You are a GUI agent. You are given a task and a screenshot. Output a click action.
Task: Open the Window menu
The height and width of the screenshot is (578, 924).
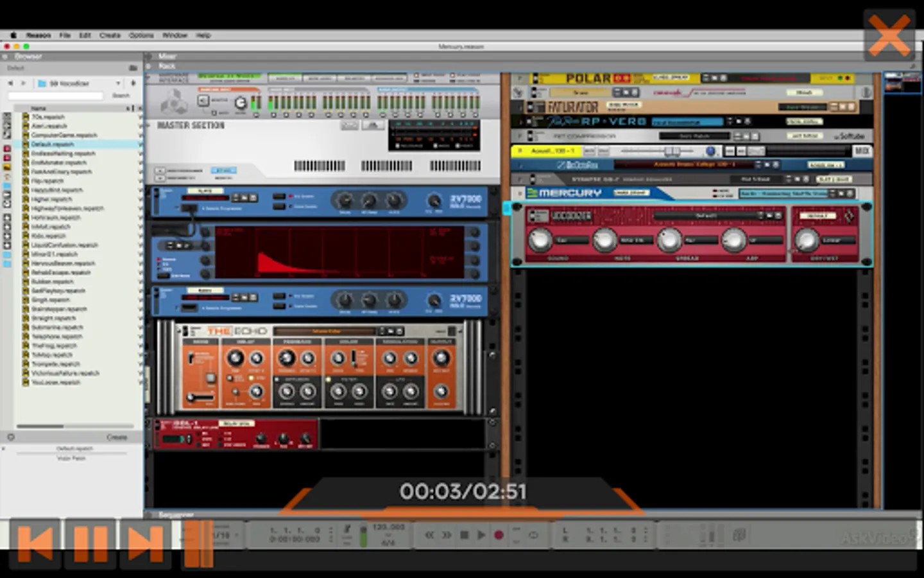point(175,35)
